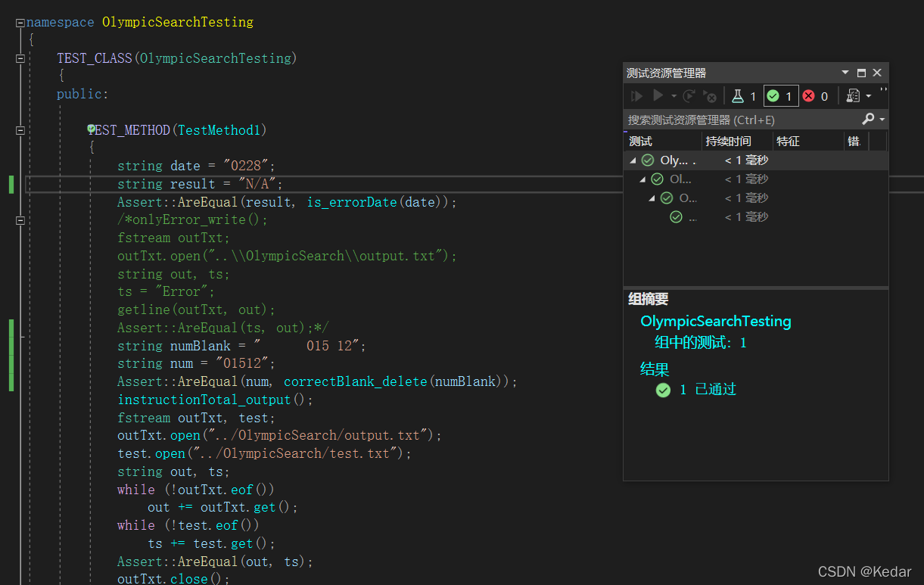Click the outTxt.close(); line
This screenshot has width=924, height=585.
[x=173, y=579]
